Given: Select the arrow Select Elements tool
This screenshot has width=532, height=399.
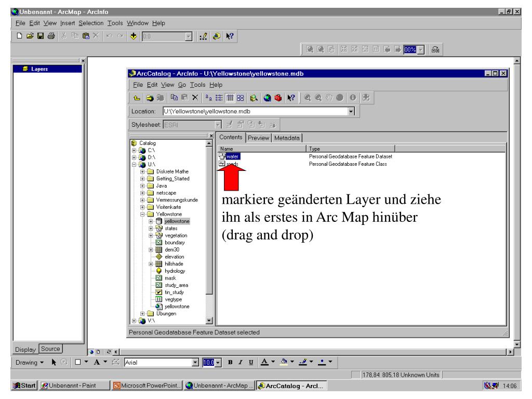Looking at the screenshot, I should tap(54, 362).
